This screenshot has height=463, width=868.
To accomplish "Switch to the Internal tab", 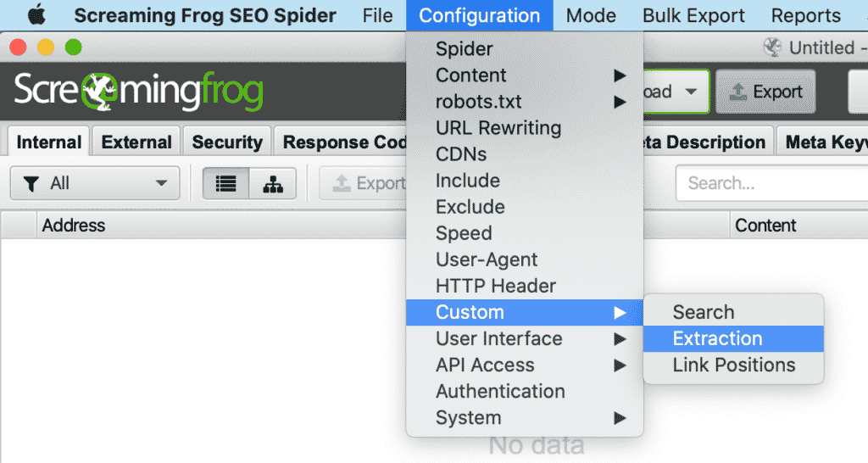I will (x=48, y=142).
